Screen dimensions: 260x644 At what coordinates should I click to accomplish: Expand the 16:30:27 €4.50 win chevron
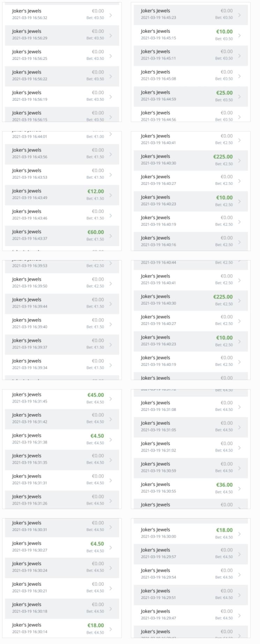pos(111,548)
